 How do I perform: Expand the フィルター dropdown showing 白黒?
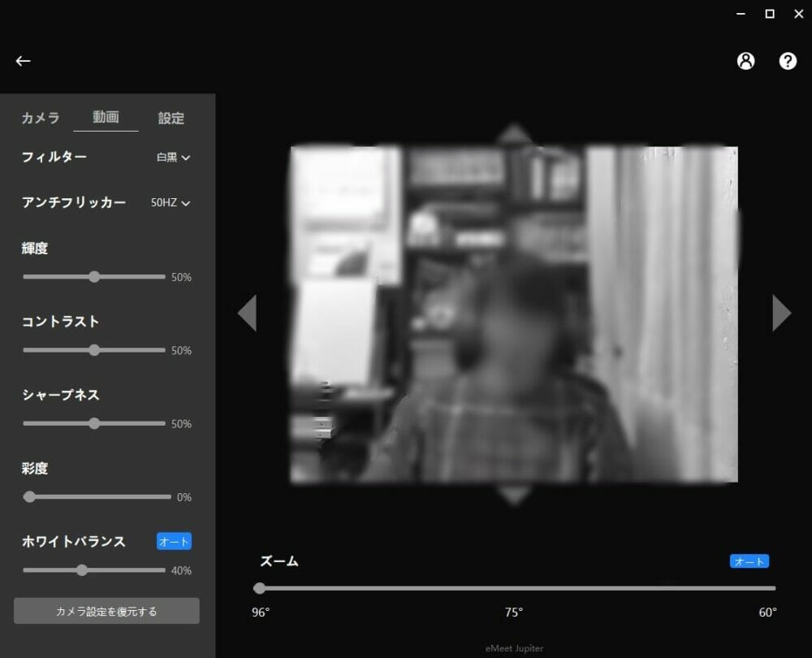(x=173, y=158)
